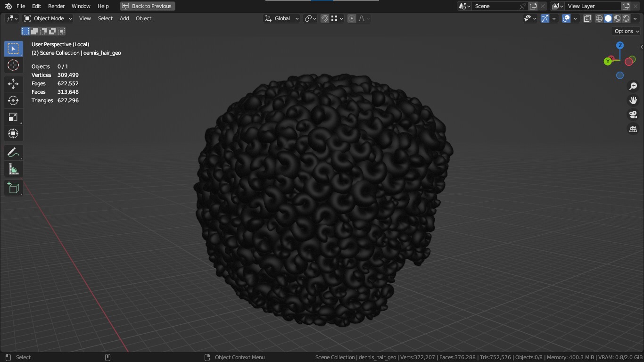Toggle the viewport gizmos button

coord(545,18)
